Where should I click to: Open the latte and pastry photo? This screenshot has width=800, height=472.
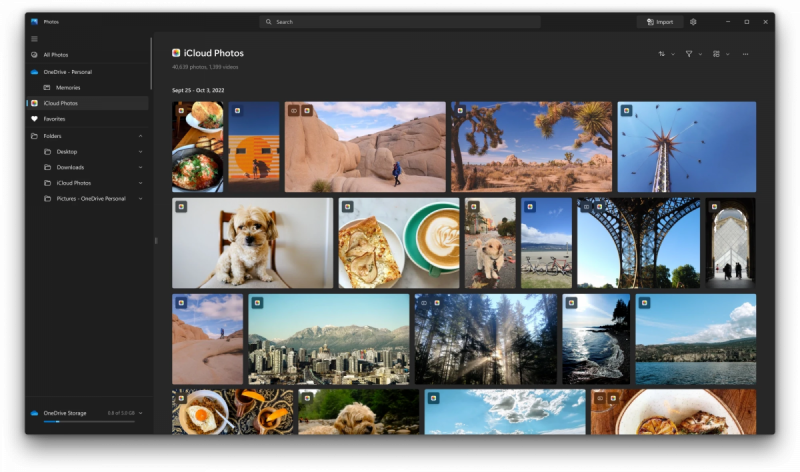[398, 244]
